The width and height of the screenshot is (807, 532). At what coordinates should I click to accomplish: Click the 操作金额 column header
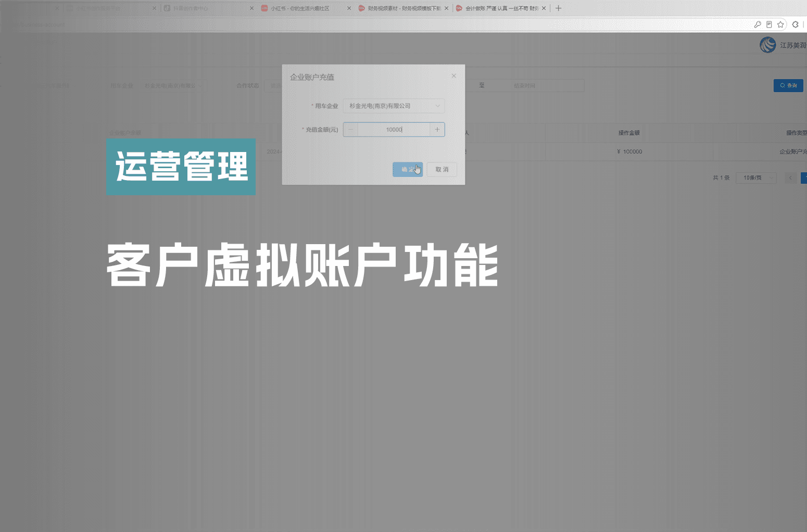629,133
